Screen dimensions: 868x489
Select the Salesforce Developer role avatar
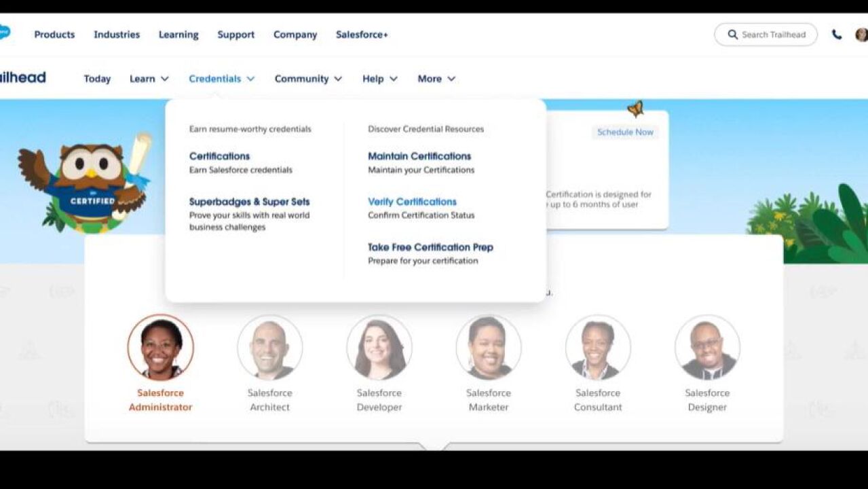click(379, 346)
